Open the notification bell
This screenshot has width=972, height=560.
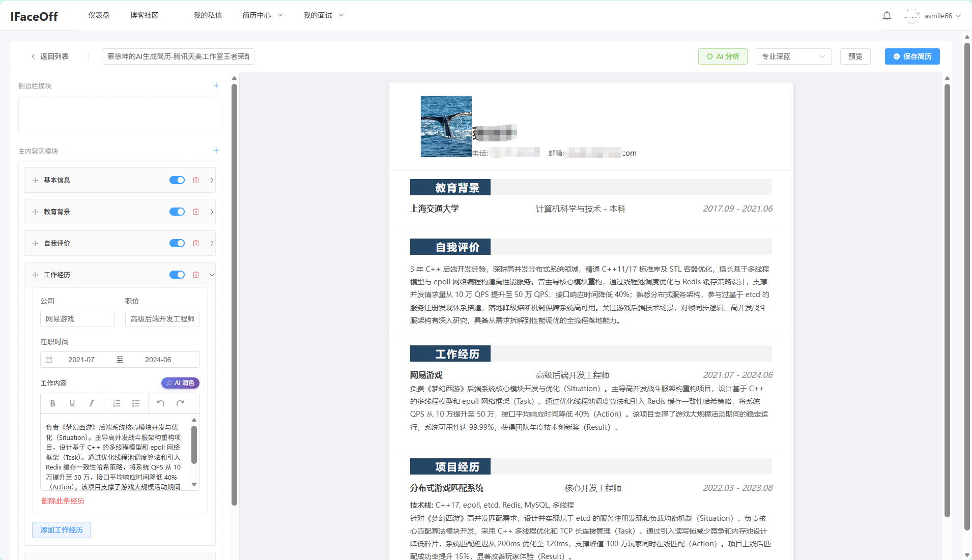click(887, 15)
